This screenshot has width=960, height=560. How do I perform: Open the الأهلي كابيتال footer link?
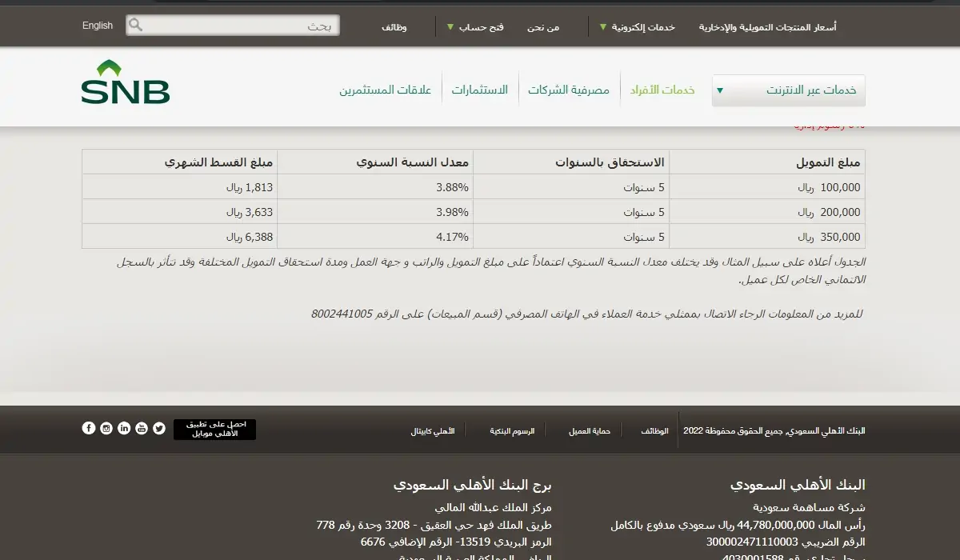(433, 431)
